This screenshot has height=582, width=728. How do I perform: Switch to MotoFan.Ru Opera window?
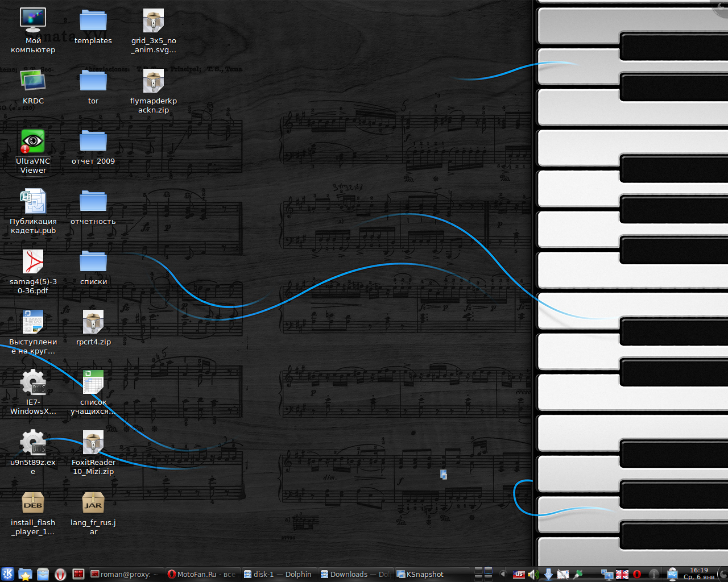202,574
